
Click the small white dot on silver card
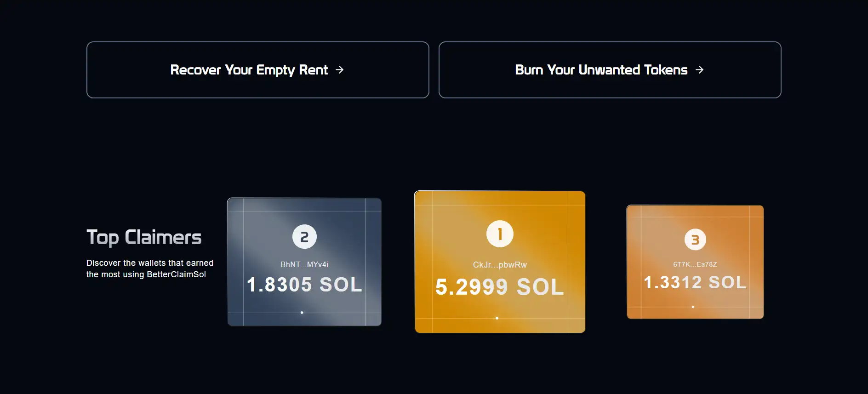point(302,313)
